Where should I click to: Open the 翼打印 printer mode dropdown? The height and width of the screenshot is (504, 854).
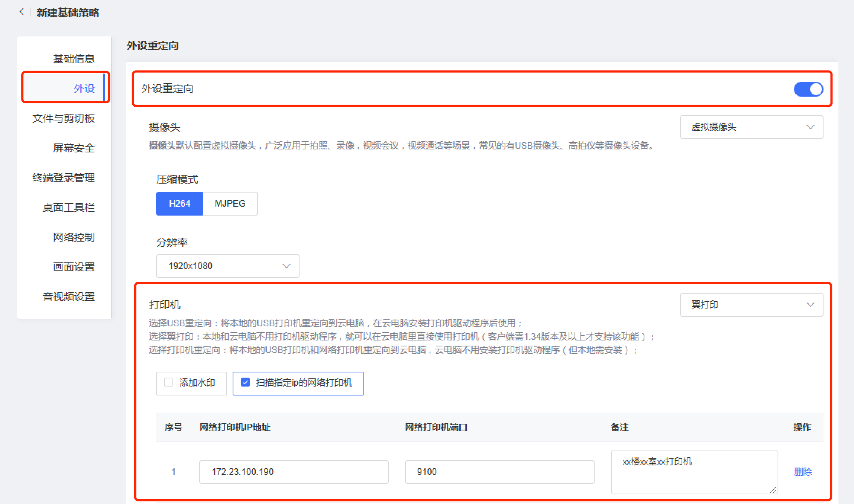pos(751,305)
